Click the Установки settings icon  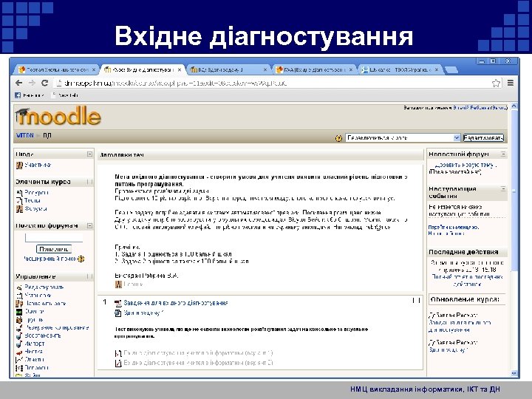point(19,296)
